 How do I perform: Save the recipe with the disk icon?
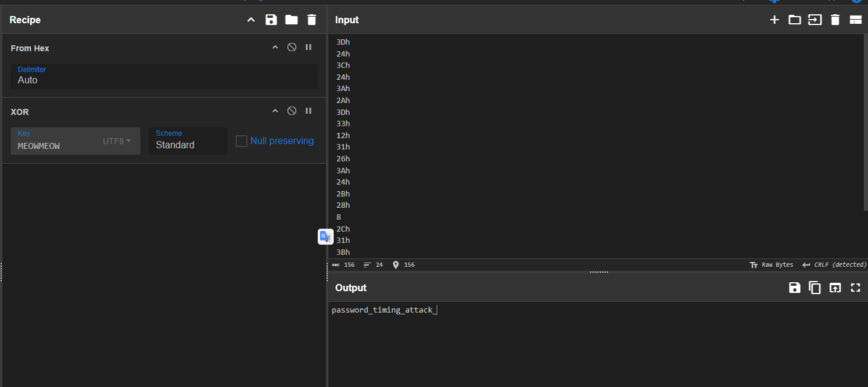[271, 20]
